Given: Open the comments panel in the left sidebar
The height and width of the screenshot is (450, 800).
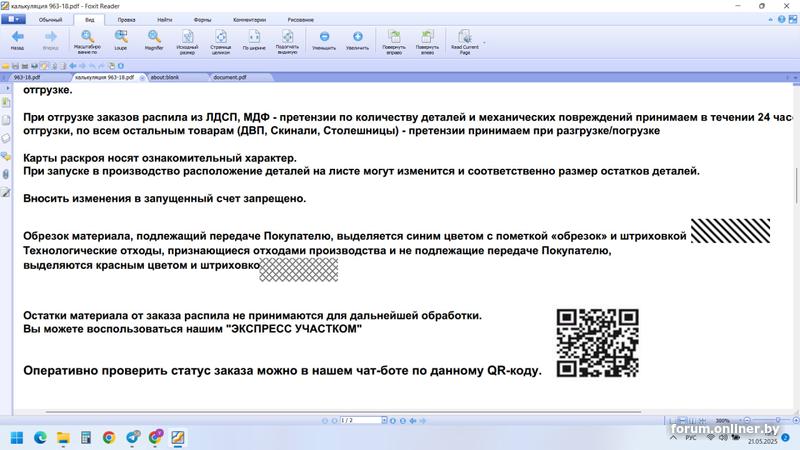Looking at the screenshot, I should pos(6,156).
